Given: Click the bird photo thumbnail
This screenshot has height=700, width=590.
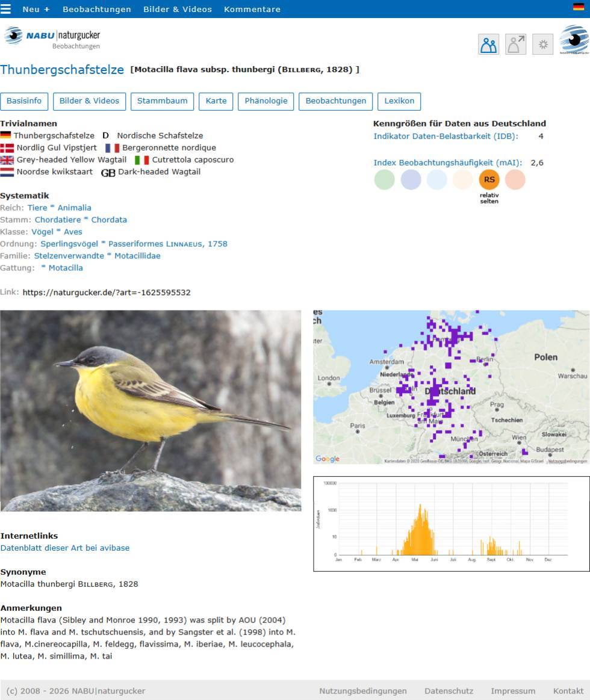Looking at the screenshot, I should [x=151, y=410].
